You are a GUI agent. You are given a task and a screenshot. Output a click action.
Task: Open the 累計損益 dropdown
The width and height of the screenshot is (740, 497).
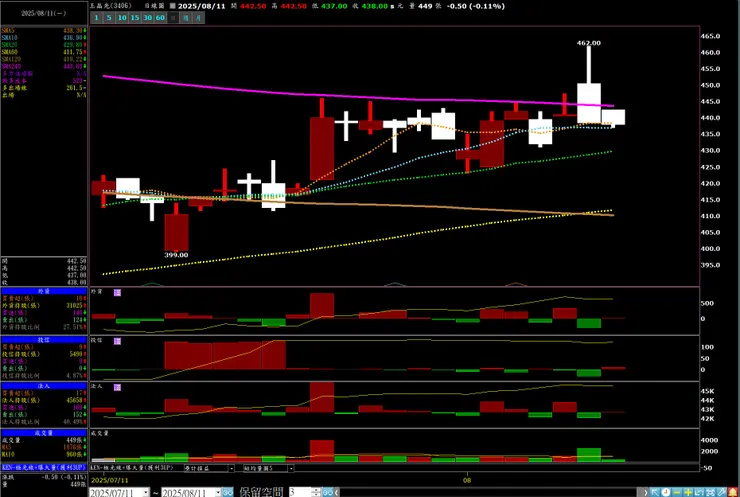coord(231,468)
